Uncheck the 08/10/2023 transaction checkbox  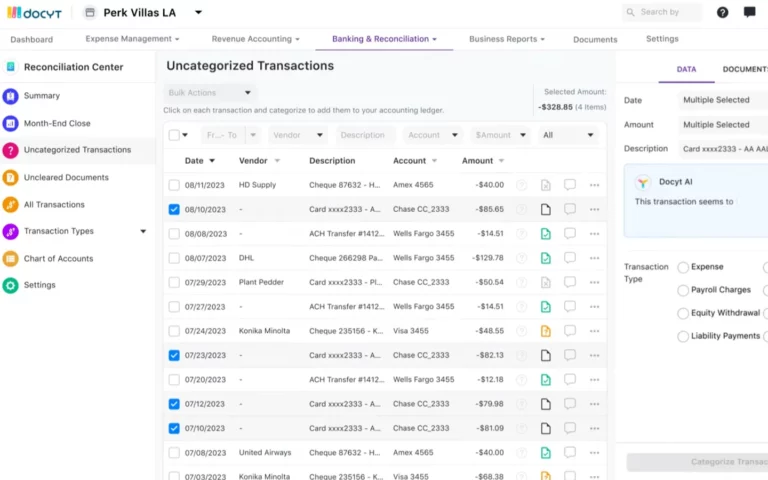pos(175,209)
